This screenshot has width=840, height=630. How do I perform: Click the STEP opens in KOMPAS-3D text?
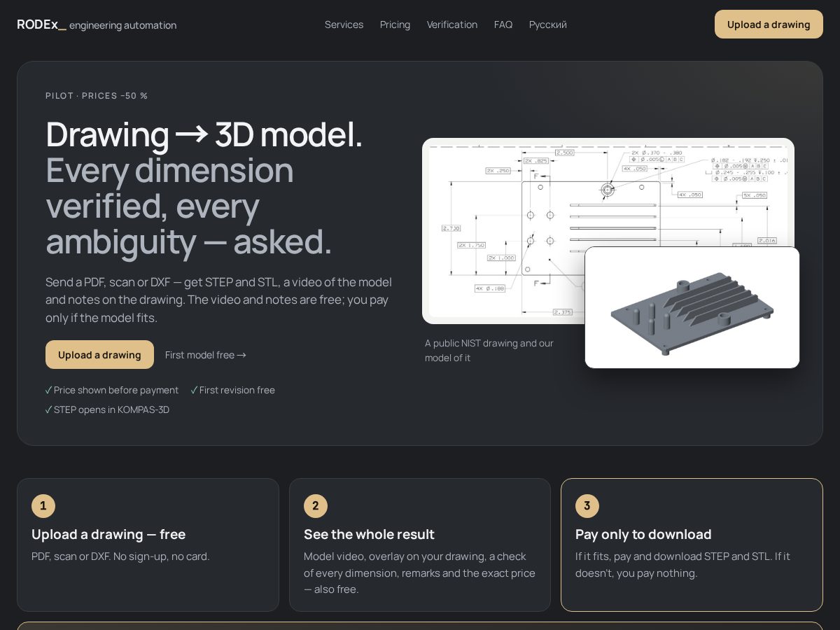pos(111,409)
